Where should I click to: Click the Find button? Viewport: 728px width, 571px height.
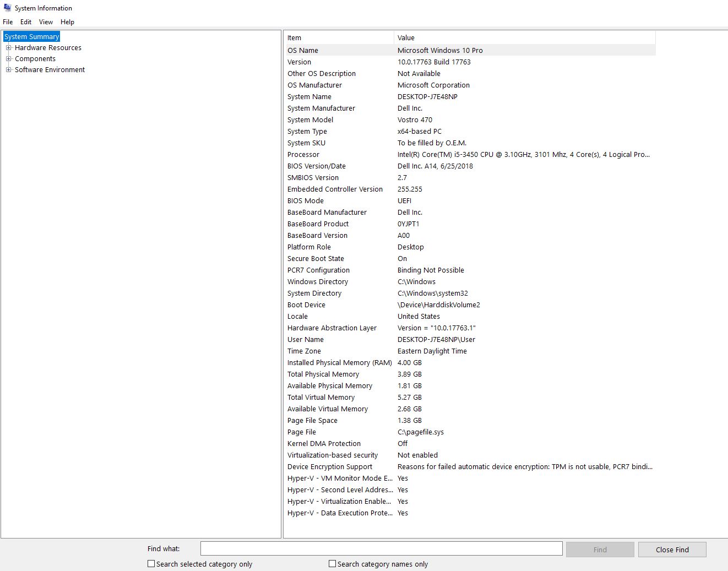(600, 550)
